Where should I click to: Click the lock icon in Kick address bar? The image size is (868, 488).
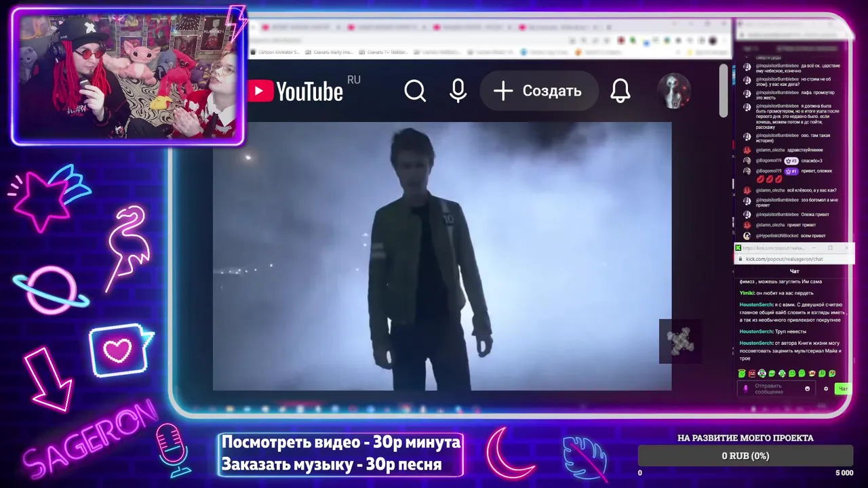[740, 259]
